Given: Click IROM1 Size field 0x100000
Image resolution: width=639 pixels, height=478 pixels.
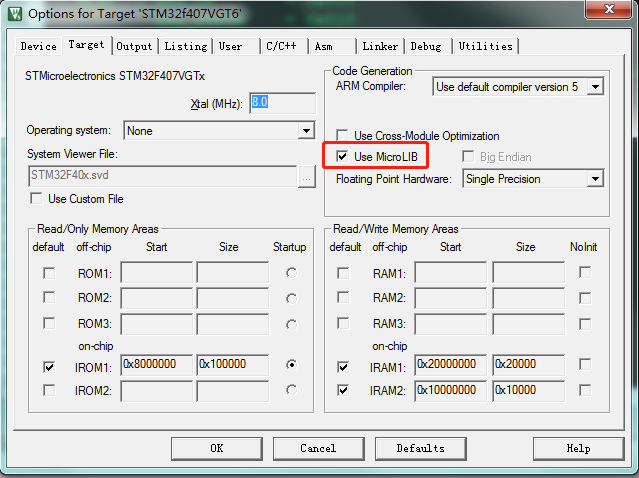Looking at the screenshot, I should coord(232,365).
